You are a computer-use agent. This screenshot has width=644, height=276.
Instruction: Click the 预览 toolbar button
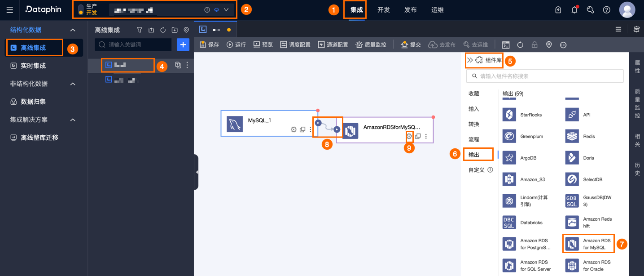click(263, 45)
